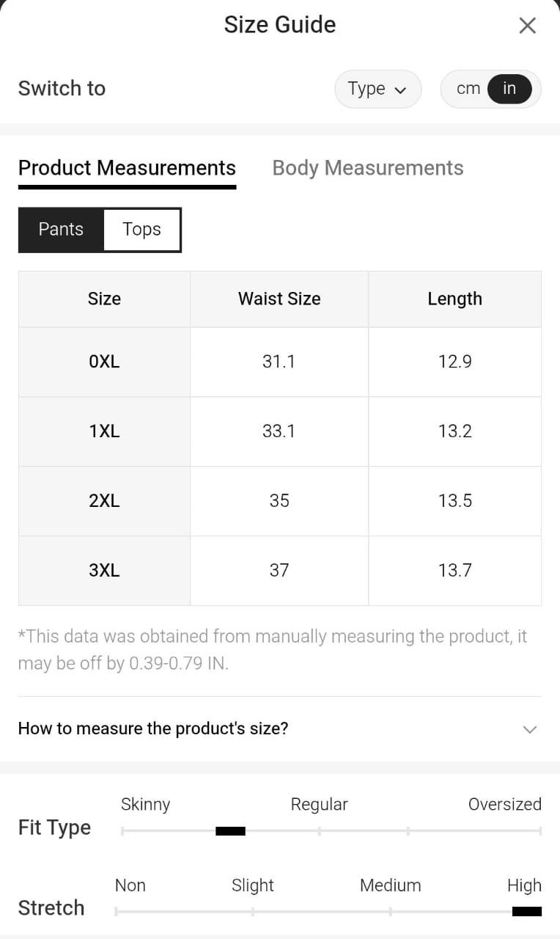The height and width of the screenshot is (939, 560).
Task: Click the Stretch High slider marker
Action: tap(526, 912)
